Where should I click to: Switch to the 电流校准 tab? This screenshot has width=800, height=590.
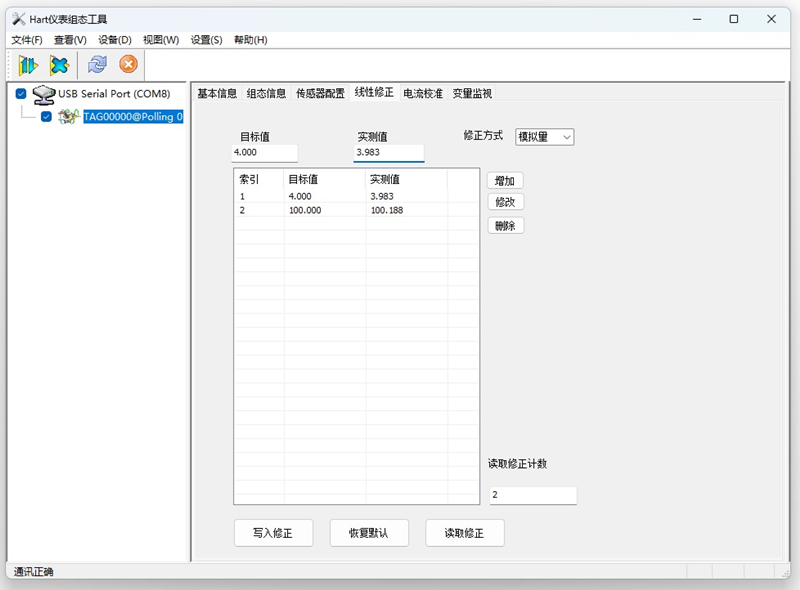coord(422,93)
